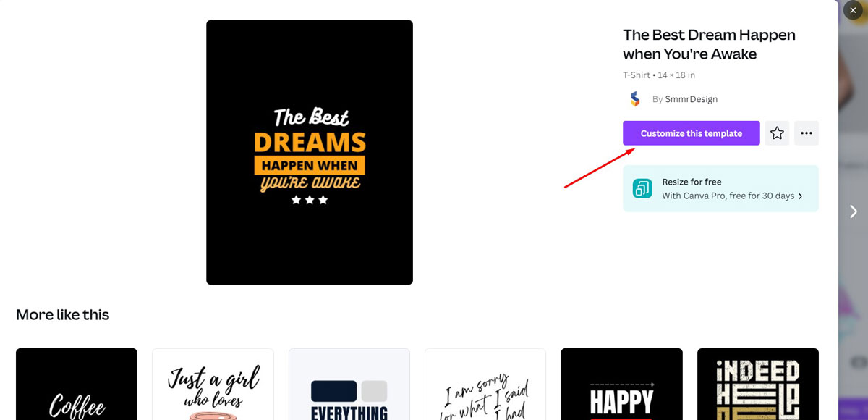Open the Everything template thumbnail
Screen dimensions: 868x420
click(x=349, y=385)
